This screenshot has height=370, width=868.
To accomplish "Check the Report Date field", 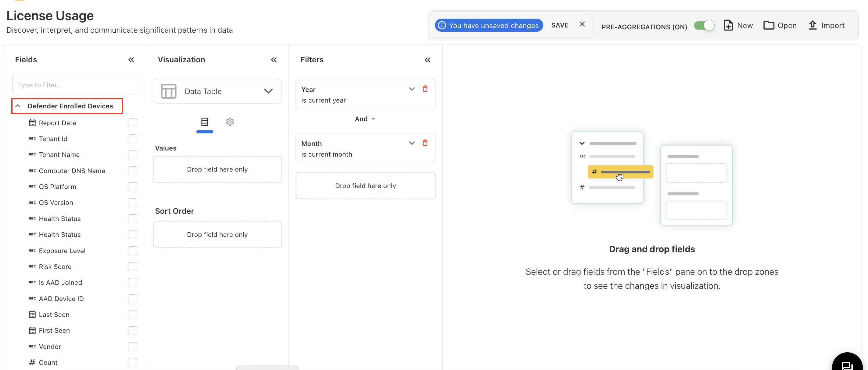I will [x=132, y=123].
